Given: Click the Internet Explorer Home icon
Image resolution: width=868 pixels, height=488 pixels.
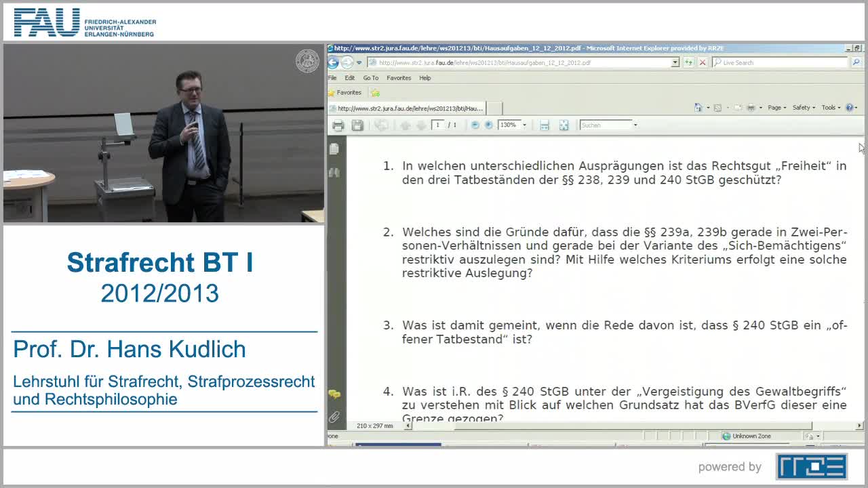Looking at the screenshot, I should [698, 107].
